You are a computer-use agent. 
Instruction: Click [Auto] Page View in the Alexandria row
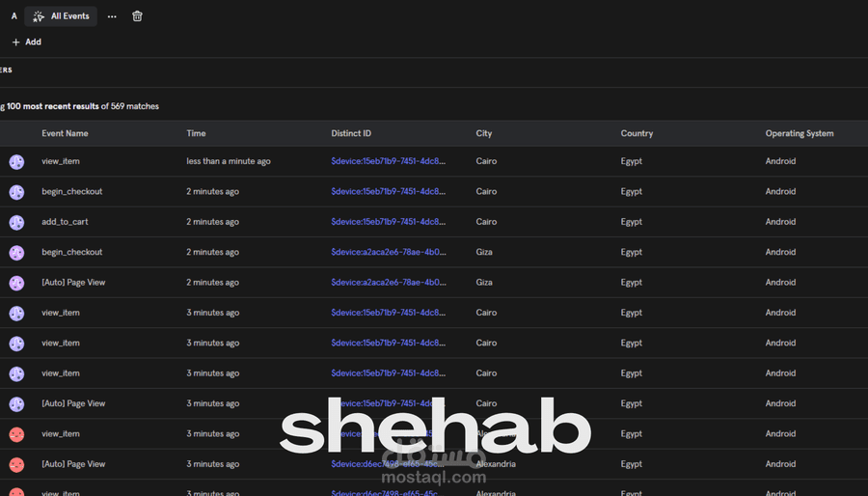coord(73,464)
